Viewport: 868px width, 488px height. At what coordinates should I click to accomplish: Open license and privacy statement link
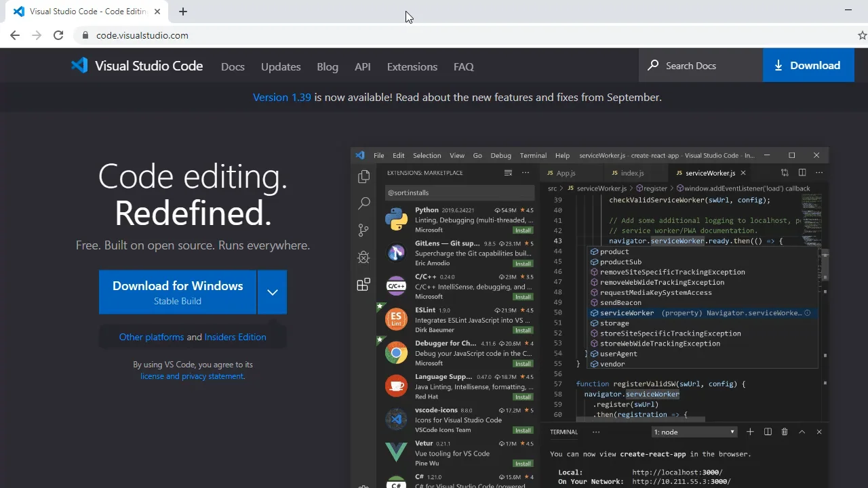[x=192, y=376]
